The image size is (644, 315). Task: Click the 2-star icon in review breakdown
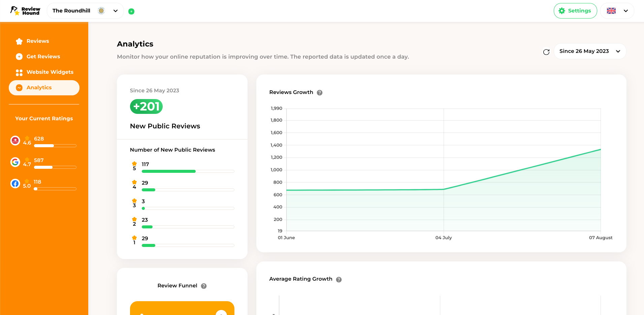tap(134, 219)
